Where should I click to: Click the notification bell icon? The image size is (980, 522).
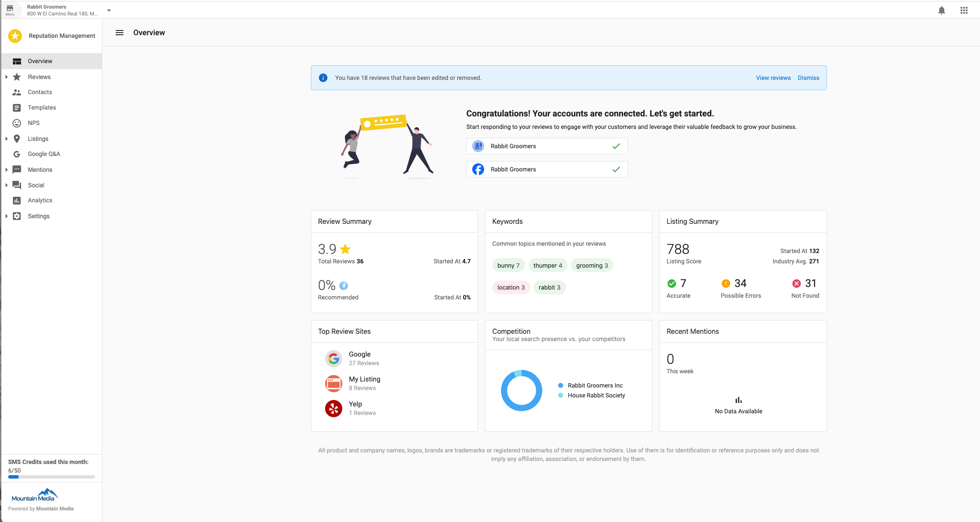pyautogui.click(x=941, y=10)
